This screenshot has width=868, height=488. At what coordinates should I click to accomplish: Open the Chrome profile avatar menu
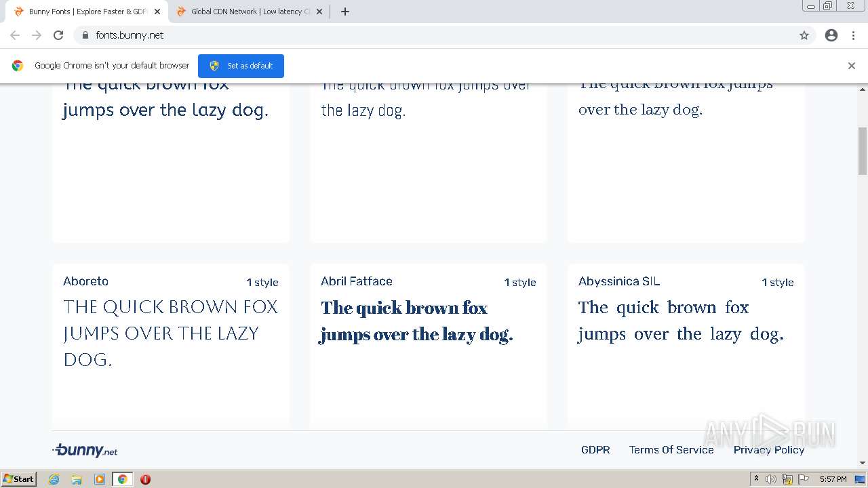coord(831,35)
